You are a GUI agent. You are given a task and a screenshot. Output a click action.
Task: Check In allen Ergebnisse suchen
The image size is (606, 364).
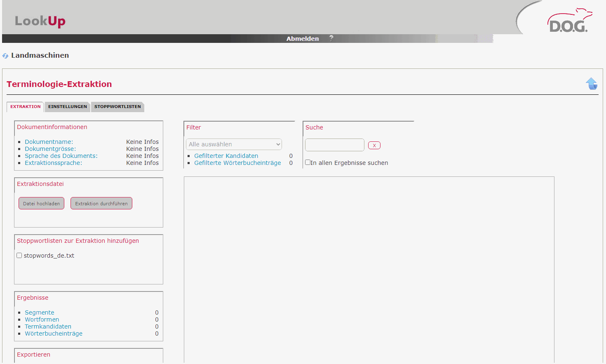[308, 162]
